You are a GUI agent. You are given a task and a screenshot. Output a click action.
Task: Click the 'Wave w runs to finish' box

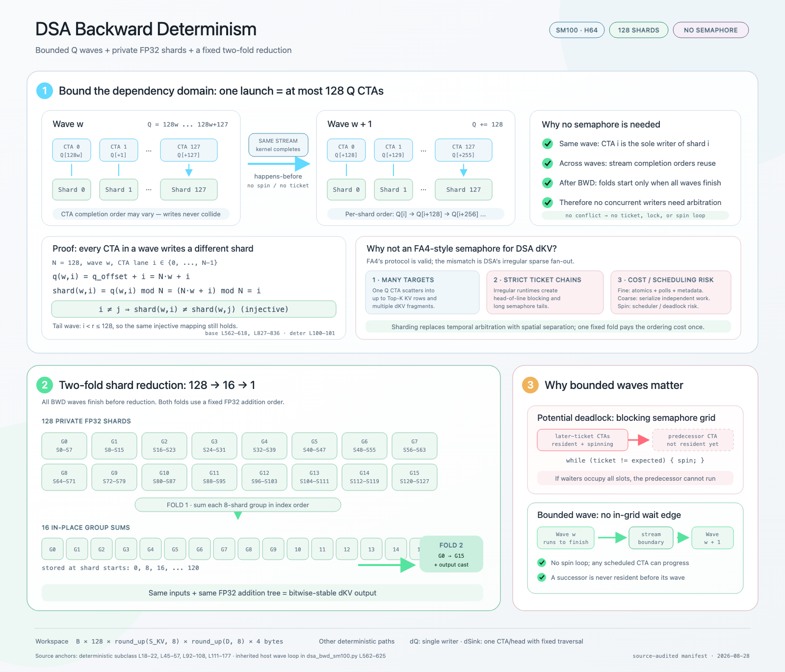[566, 538]
